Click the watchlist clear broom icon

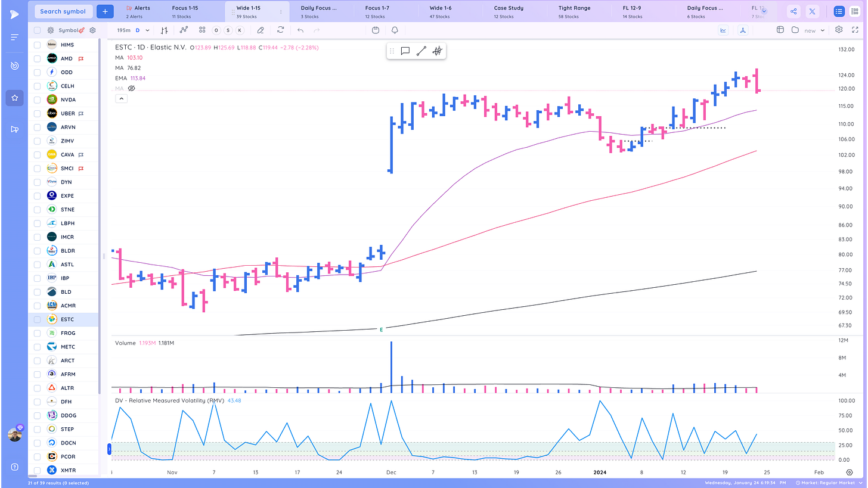click(82, 30)
